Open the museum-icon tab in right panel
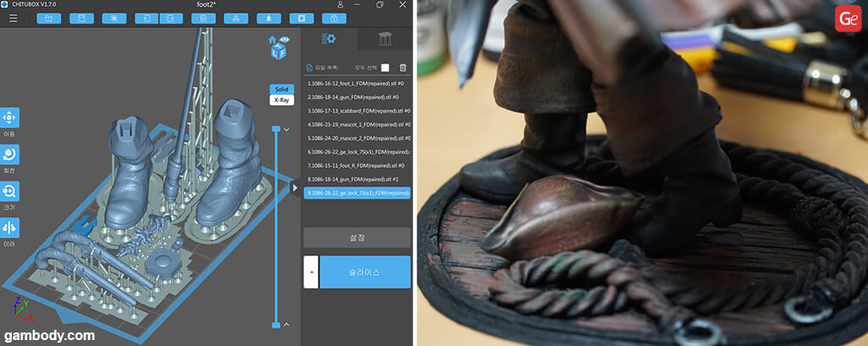Viewport: 868px width, 346px height. point(383,39)
